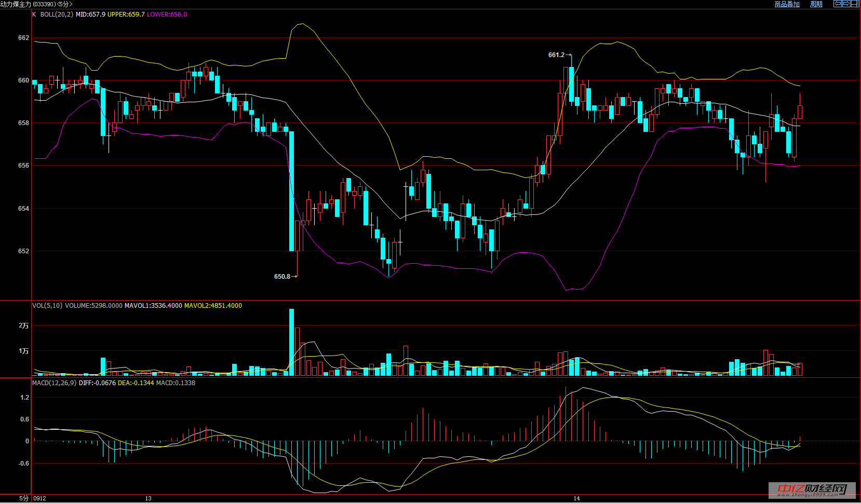The height and width of the screenshot is (504, 861).
Task: Click the MAVOL1:3536.4000 reading
Action: [x=153, y=306]
